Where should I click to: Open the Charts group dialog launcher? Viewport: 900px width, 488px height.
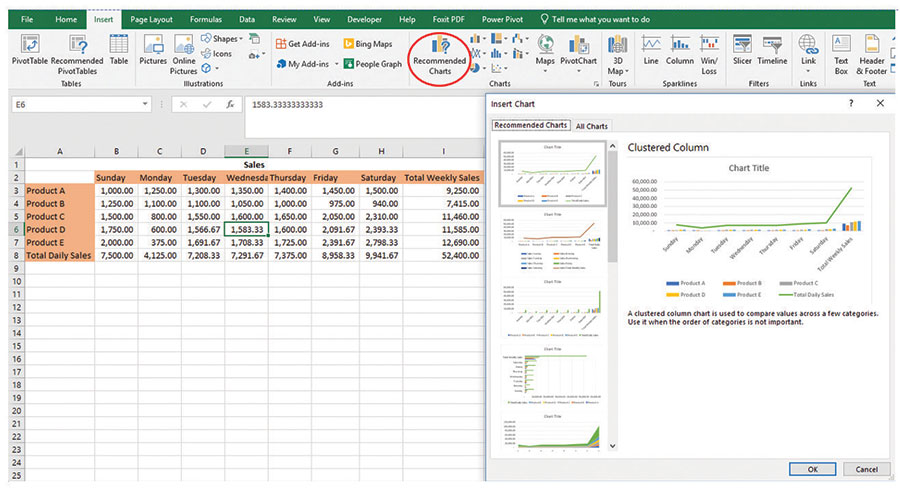coord(597,84)
